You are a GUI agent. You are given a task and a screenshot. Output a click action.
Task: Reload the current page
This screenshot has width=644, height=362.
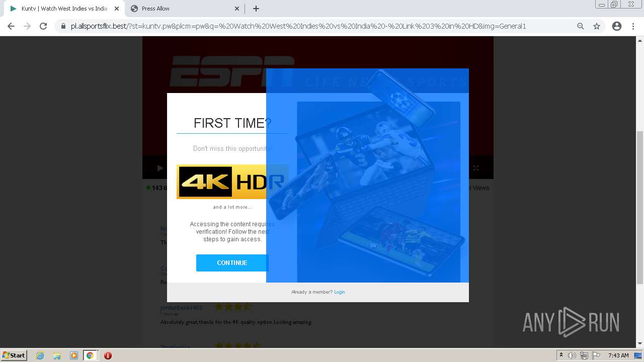coord(43,26)
